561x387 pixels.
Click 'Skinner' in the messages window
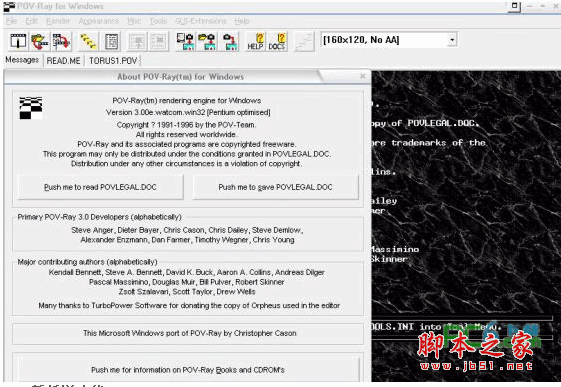(389, 259)
